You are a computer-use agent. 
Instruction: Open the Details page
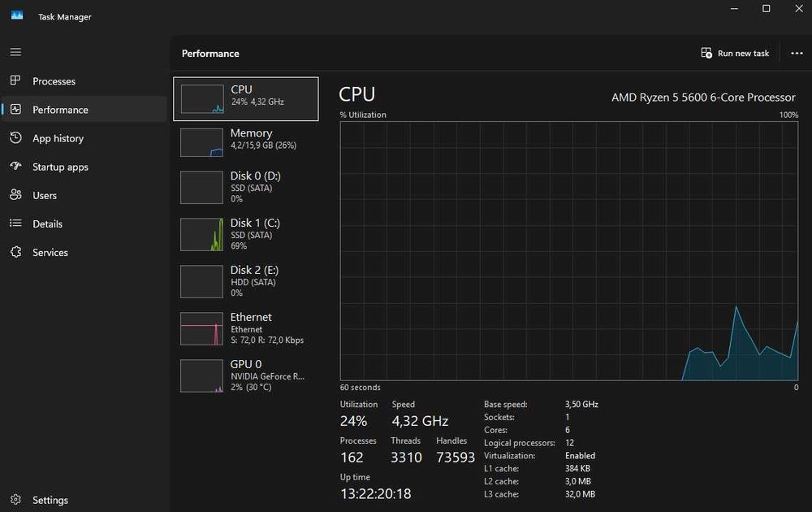coord(84,223)
